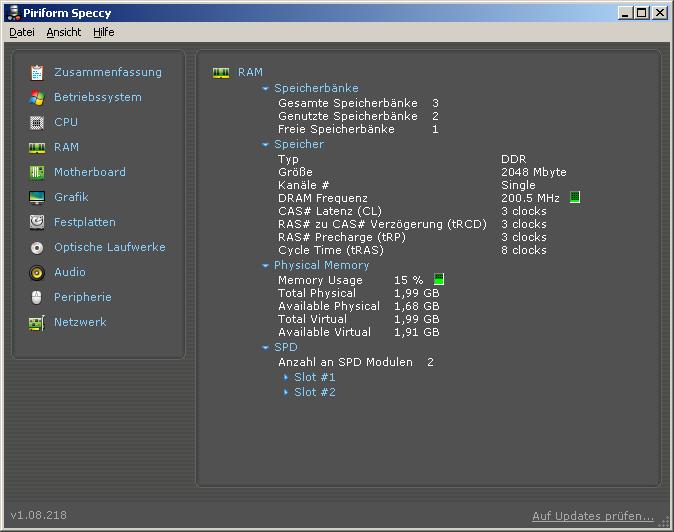The image size is (674, 532).
Task: Click the RAM heading text in main panel
Action: pyautogui.click(x=250, y=72)
